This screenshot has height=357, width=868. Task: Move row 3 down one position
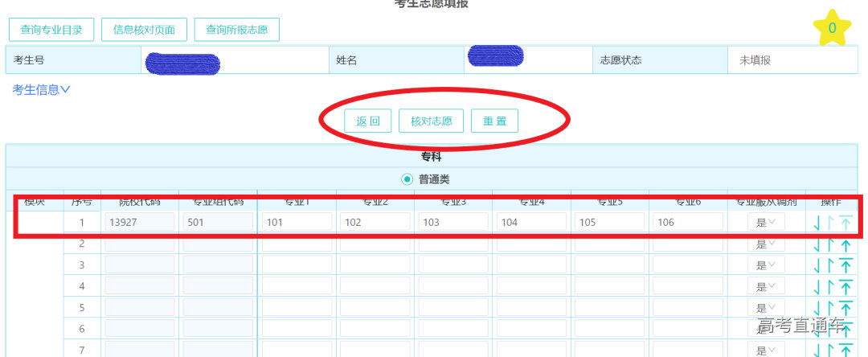tap(817, 265)
